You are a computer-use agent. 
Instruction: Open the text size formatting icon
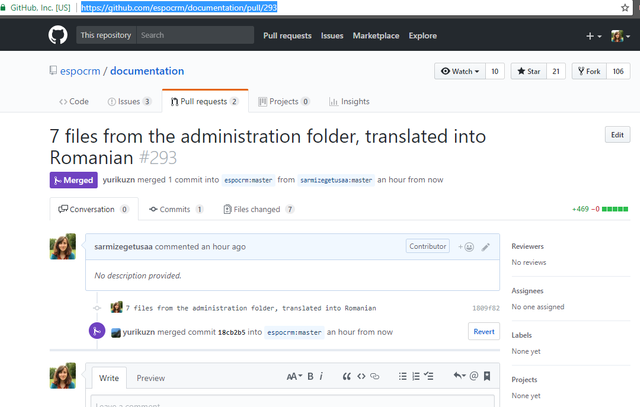(294, 376)
